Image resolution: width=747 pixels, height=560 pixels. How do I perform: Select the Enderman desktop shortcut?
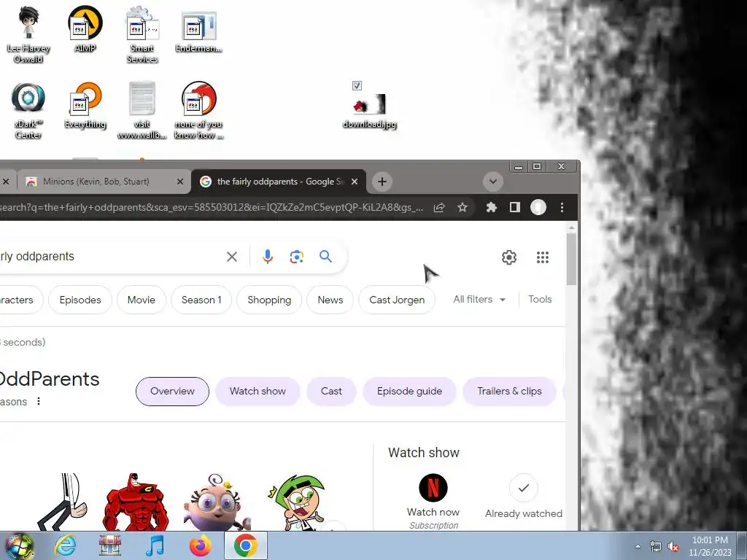coord(198,29)
